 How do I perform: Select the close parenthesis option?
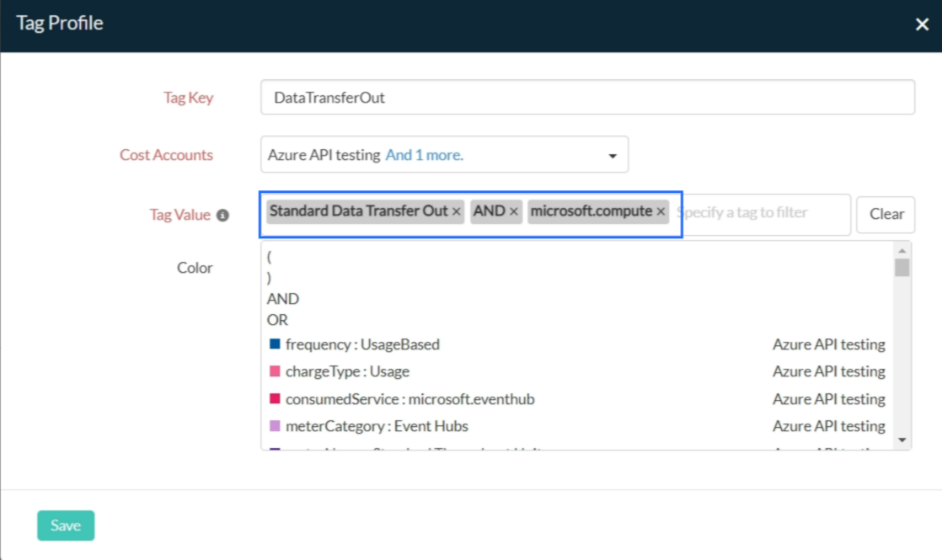[x=270, y=279]
